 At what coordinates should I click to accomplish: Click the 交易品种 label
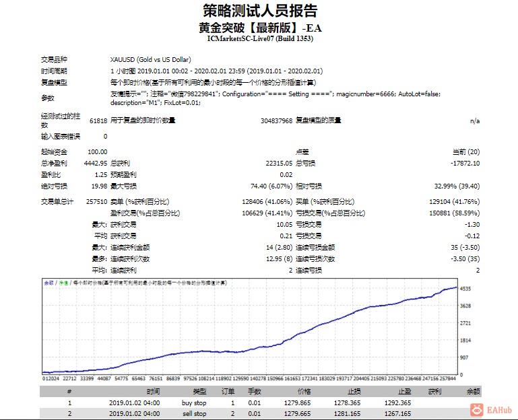54,60
